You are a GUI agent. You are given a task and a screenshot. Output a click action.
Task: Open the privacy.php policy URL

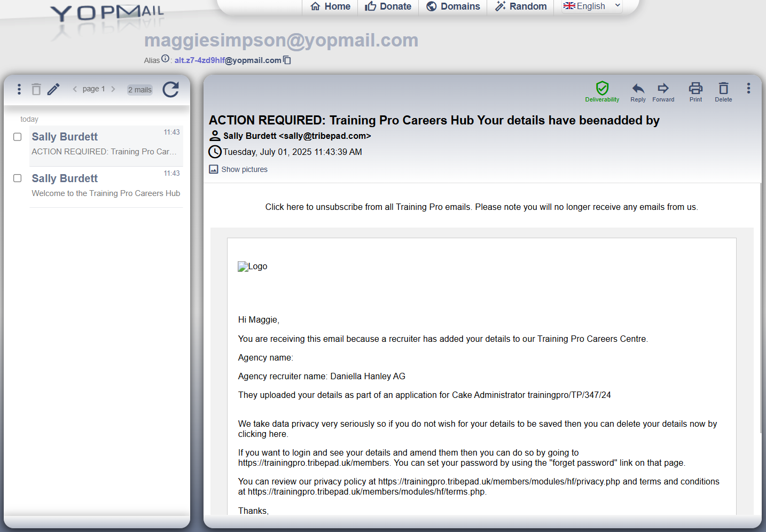[x=499, y=482]
